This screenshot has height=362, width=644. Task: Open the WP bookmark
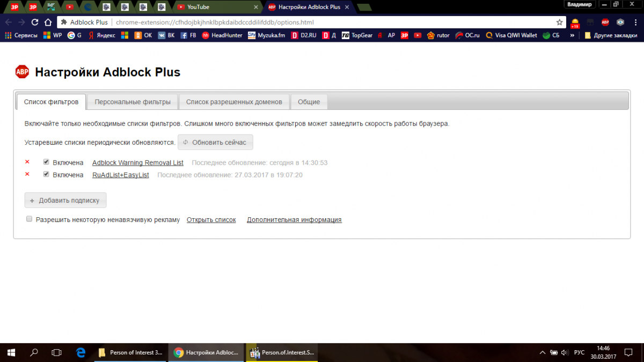[x=53, y=35]
